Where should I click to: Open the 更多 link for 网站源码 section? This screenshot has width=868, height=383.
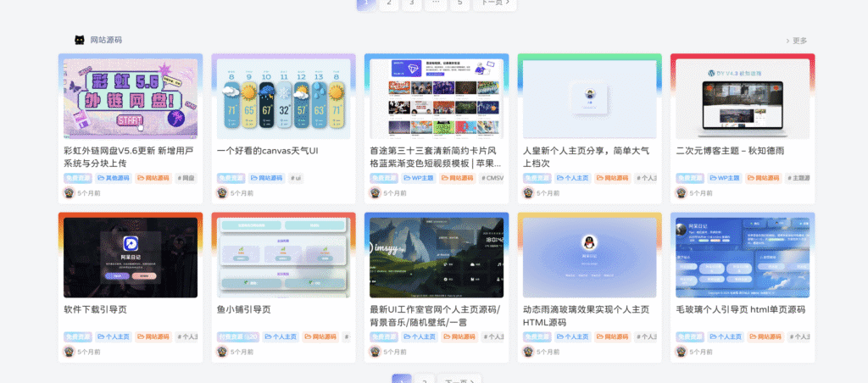(797, 41)
